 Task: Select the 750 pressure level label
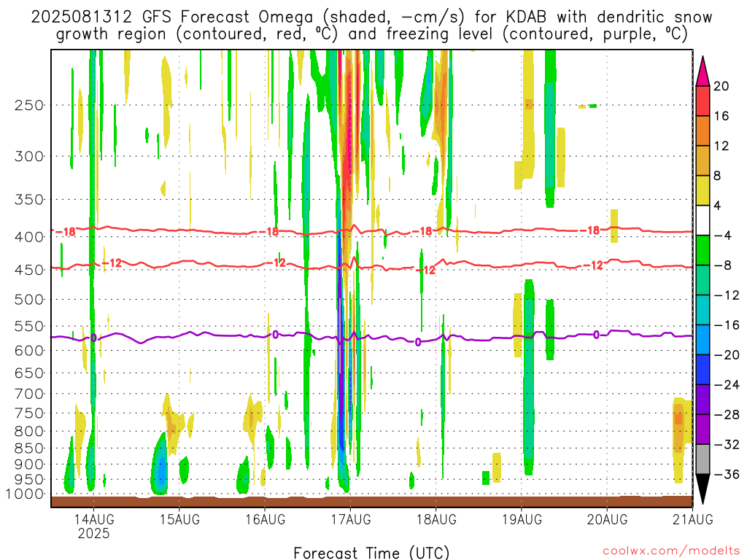click(29, 413)
